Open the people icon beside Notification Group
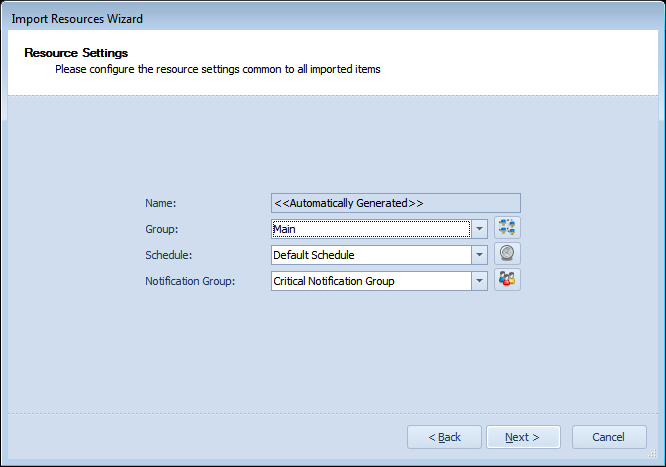 point(507,280)
